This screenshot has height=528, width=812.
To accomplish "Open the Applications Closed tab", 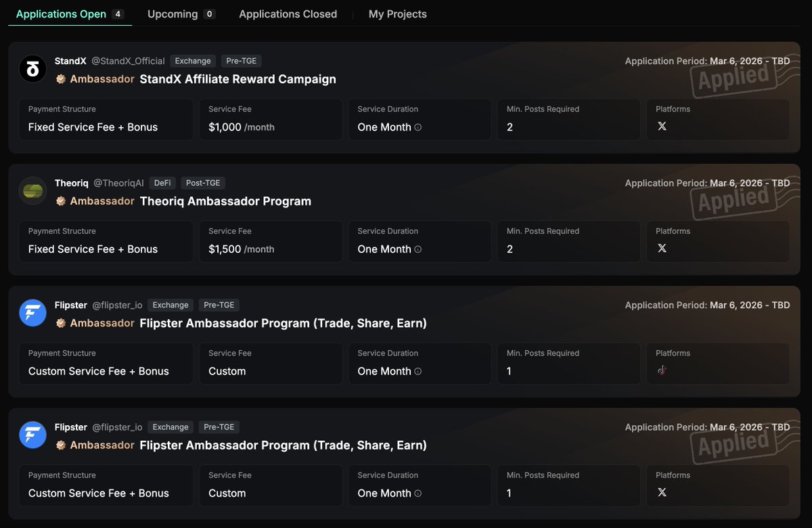I will [x=288, y=14].
